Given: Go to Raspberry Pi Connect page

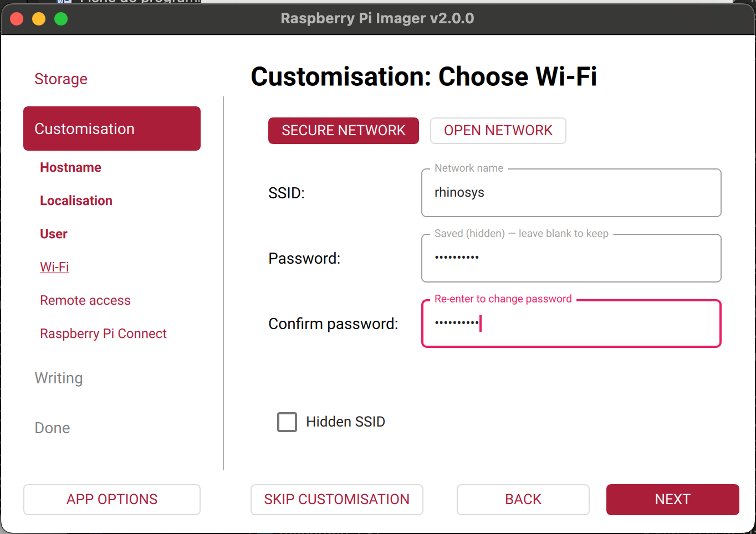Looking at the screenshot, I should click(103, 333).
